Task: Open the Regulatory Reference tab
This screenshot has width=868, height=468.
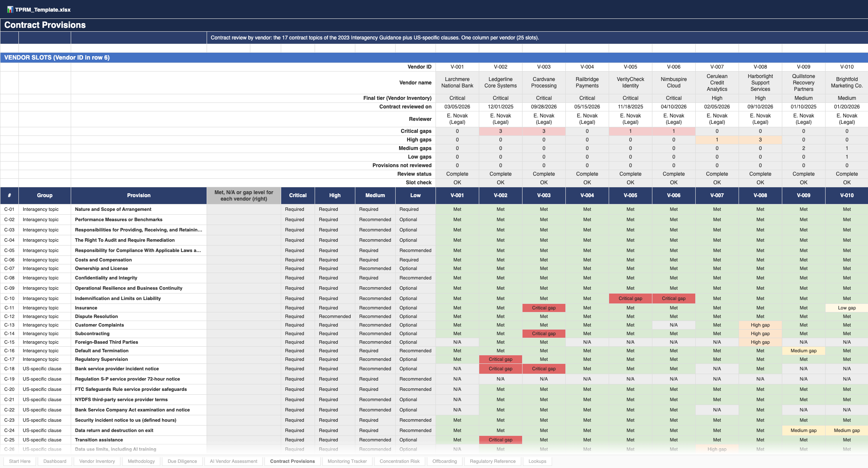Action: [x=493, y=461]
